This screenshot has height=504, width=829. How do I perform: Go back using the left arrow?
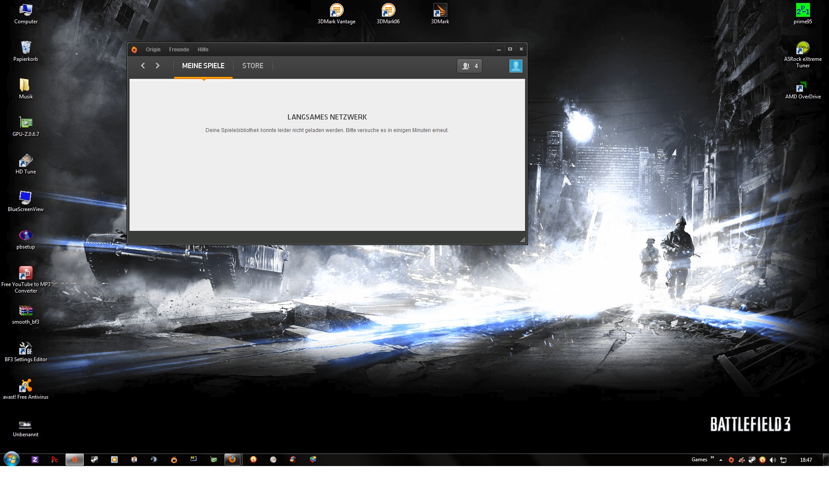tap(143, 66)
